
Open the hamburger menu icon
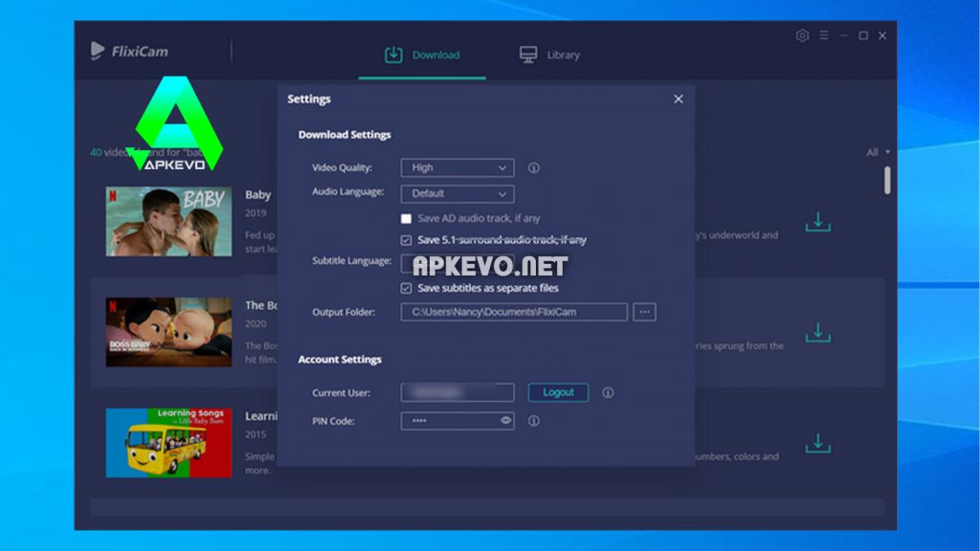(824, 35)
